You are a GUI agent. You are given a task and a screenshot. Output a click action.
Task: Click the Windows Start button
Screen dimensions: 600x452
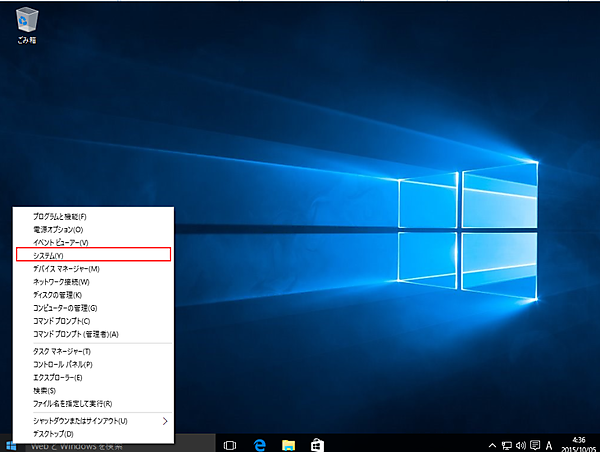point(12,443)
